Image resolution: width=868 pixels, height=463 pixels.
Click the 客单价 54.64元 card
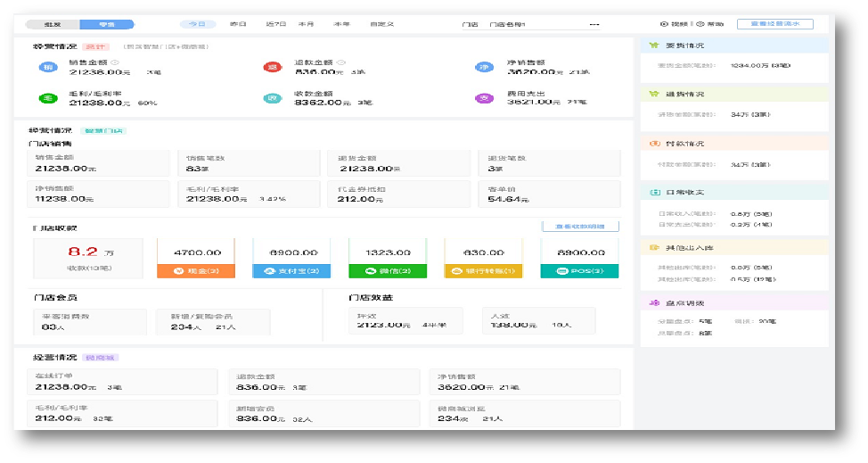click(x=549, y=194)
